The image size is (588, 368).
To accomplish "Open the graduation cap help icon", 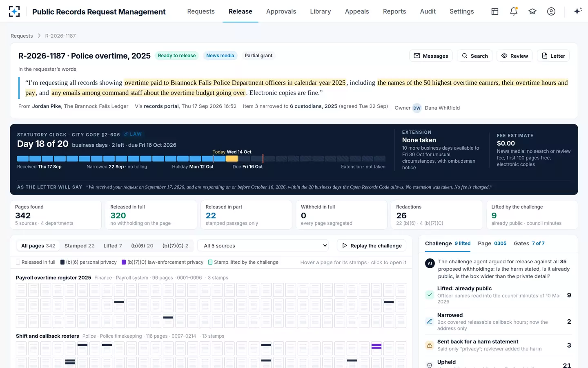I will (532, 11).
